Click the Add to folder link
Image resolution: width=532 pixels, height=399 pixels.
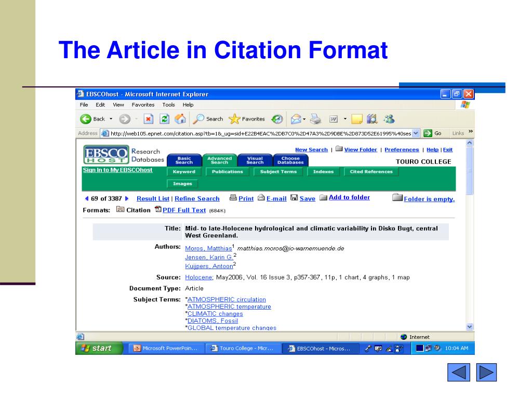point(349,197)
